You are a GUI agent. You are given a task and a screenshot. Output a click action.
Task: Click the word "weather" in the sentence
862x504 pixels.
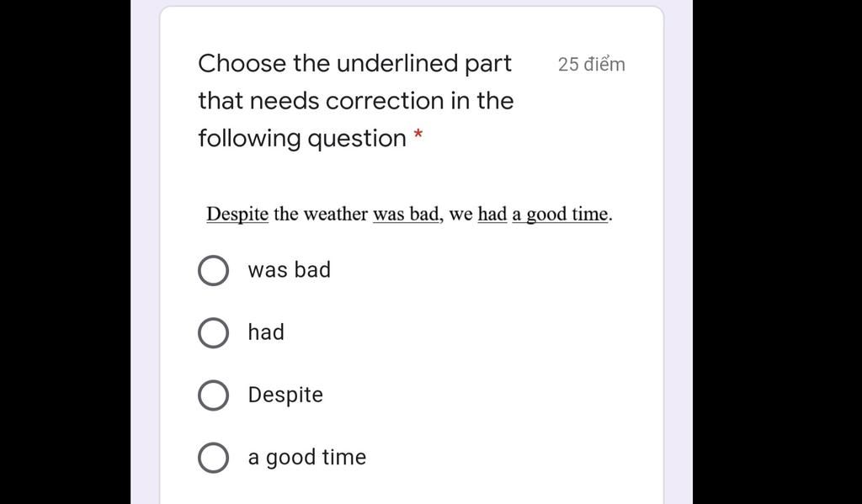[335, 214]
